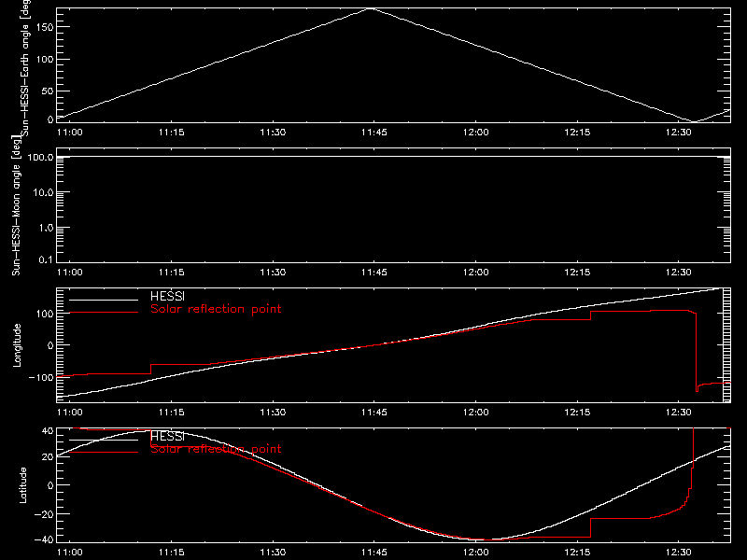
Task: Click 11:45 under the Earth angle plot
Action: point(374,133)
